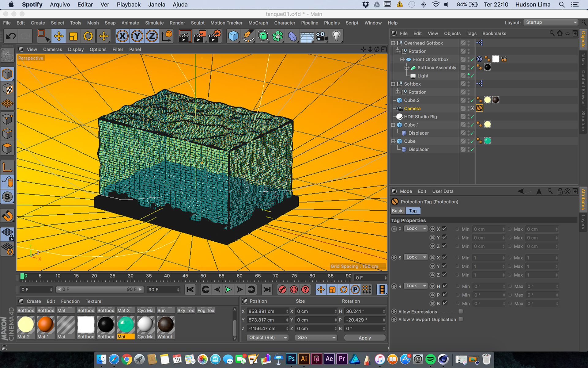The width and height of the screenshot is (588, 368).
Task: Click the Undo arrow icon
Action: tap(11, 36)
